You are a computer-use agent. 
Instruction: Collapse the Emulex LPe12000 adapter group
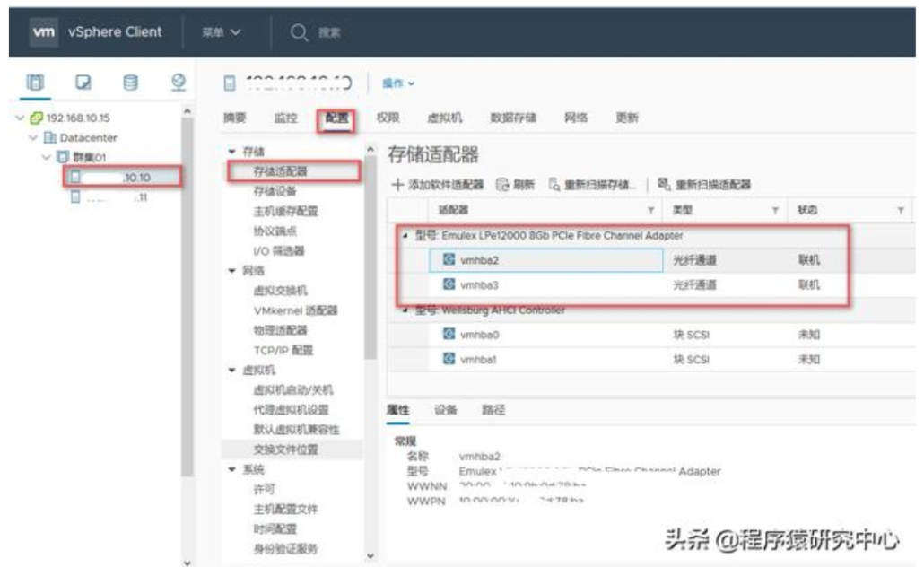pos(405,236)
